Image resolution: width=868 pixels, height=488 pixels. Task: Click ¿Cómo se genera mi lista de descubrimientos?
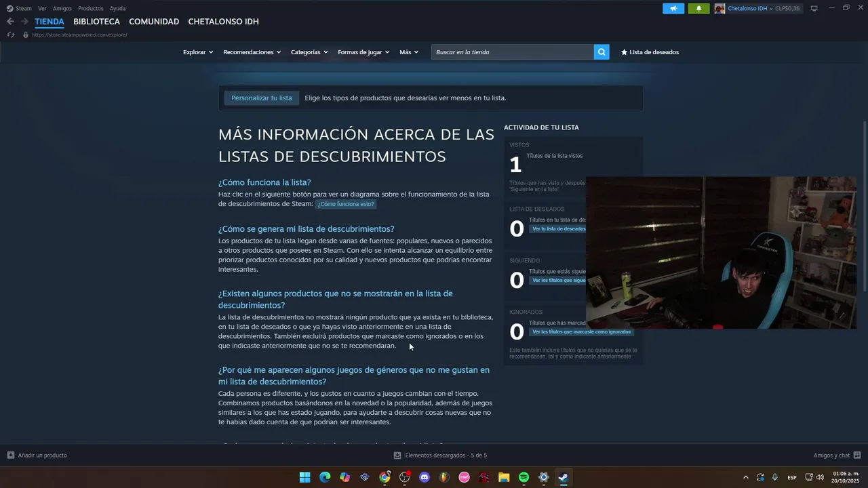click(306, 229)
